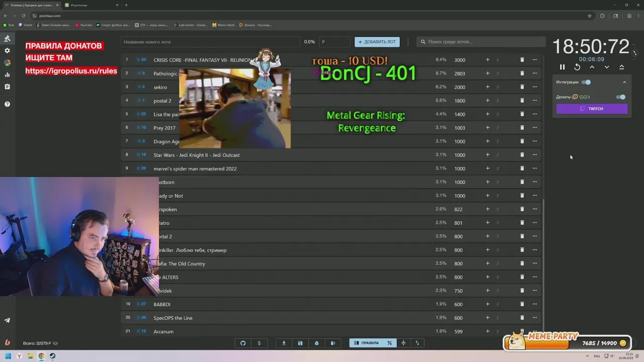Open the YouTube bookmark
Image resolution: width=644 pixels, height=362 pixels.
(84, 25)
